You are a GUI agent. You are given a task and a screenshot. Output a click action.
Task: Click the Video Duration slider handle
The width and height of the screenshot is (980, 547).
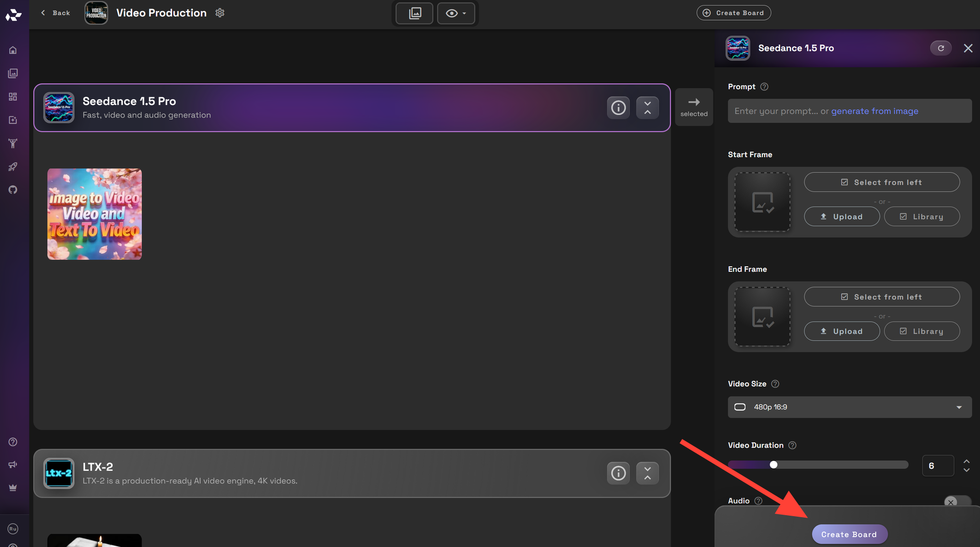click(x=774, y=465)
